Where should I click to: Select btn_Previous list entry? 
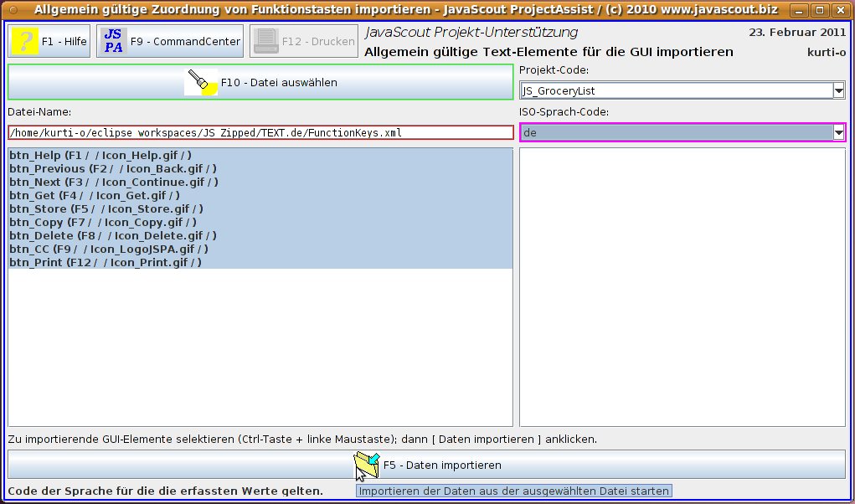click(113, 168)
